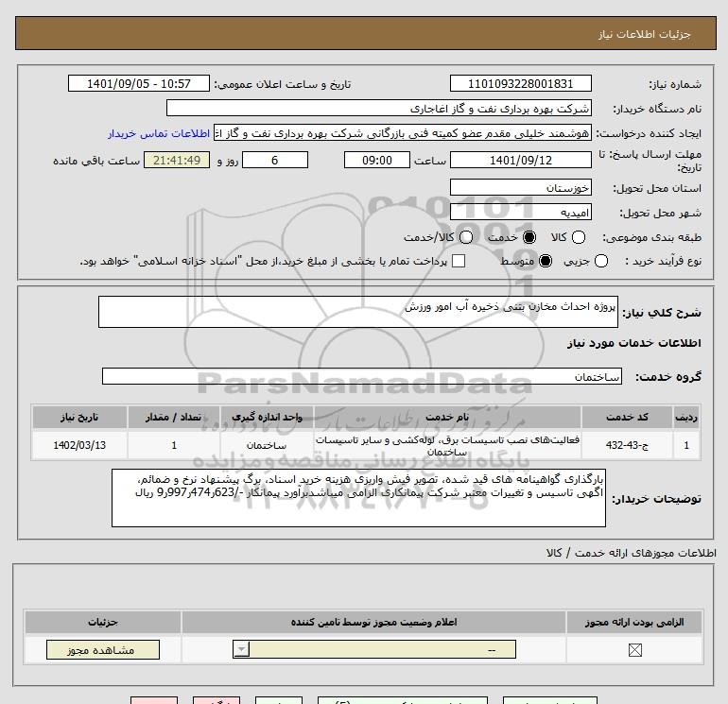
Task: Click the طبقه بندی موضوعی label
Action: pos(651,237)
